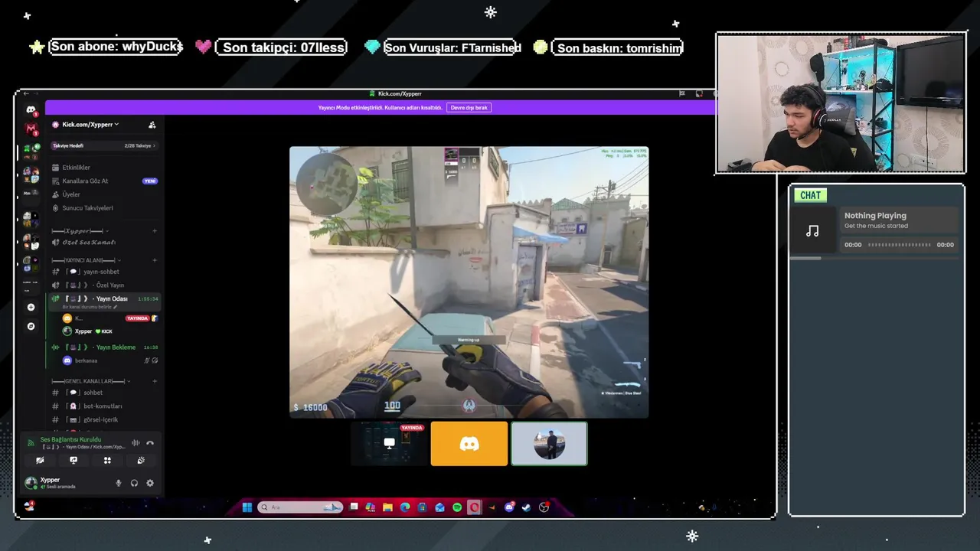Viewport: 980px width, 551px height.
Task: Click Devre dışı bırak in streamer mode banner
Action: coord(469,108)
